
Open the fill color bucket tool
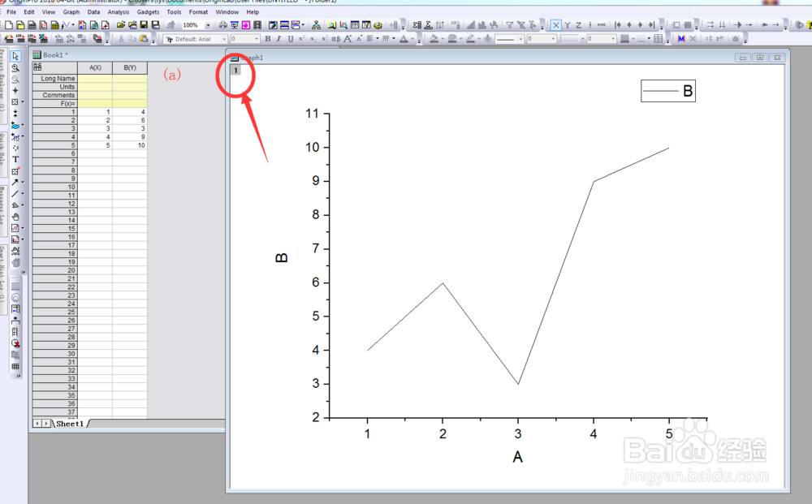point(434,39)
